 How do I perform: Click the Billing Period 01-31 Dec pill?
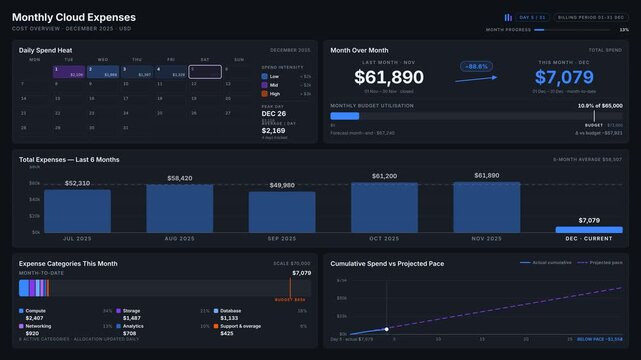[x=591, y=18]
